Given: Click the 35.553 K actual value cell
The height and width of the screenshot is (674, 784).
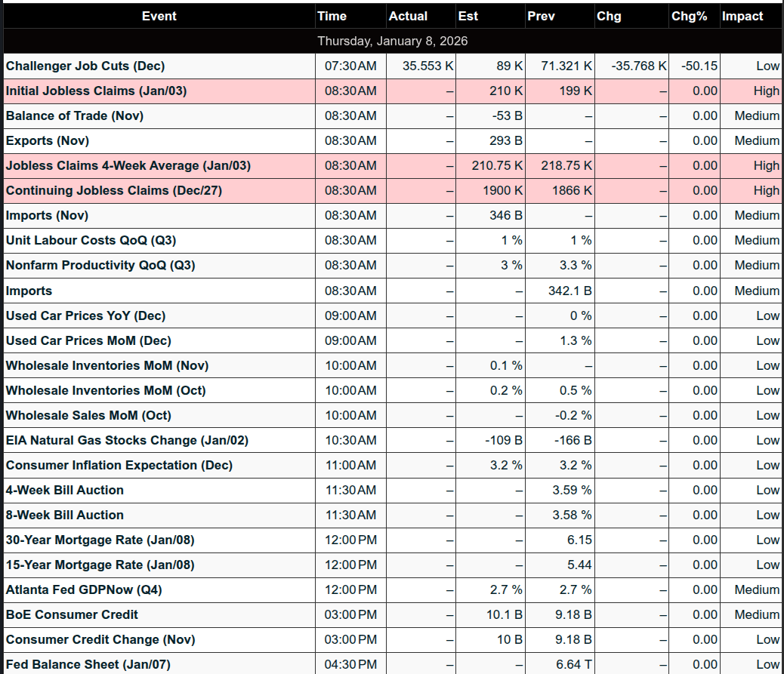Looking at the screenshot, I should (427, 66).
